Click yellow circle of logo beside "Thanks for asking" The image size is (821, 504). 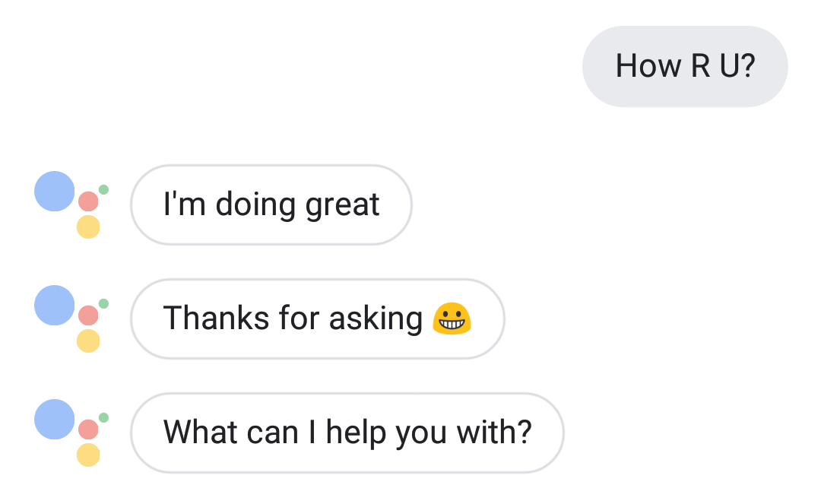point(88,341)
